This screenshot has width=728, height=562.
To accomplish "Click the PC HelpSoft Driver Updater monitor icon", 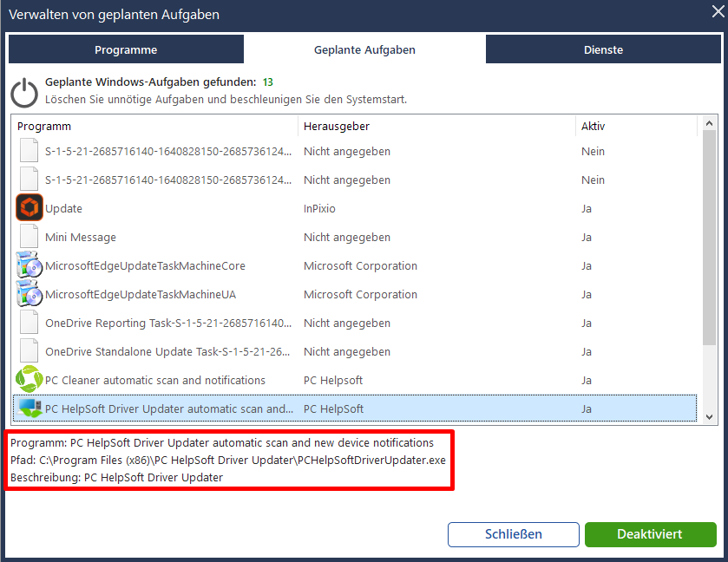I will tap(30, 408).
